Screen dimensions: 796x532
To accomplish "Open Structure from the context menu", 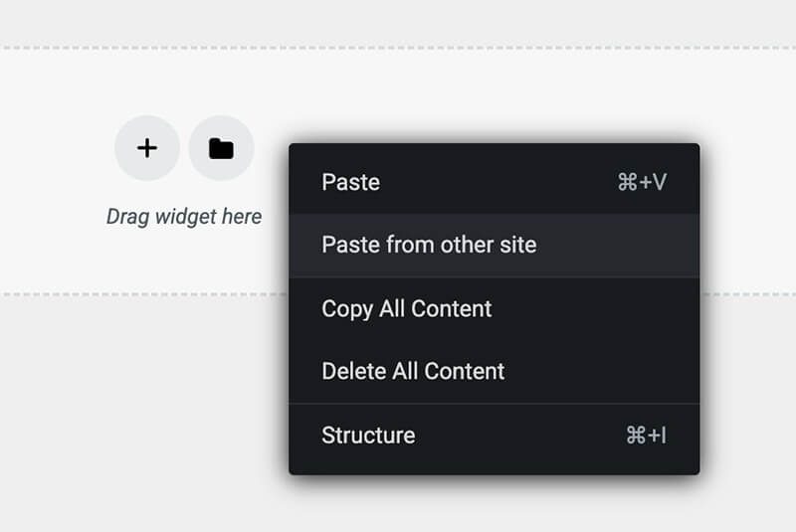I will point(494,436).
